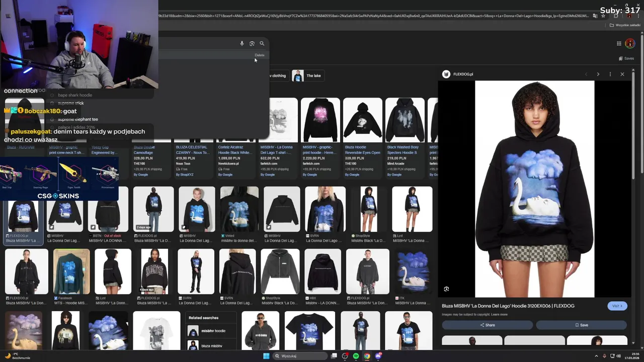The width and height of the screenshot is (644, 362).
Task: Open the Google account profile avatar
Action: point(630,44)
